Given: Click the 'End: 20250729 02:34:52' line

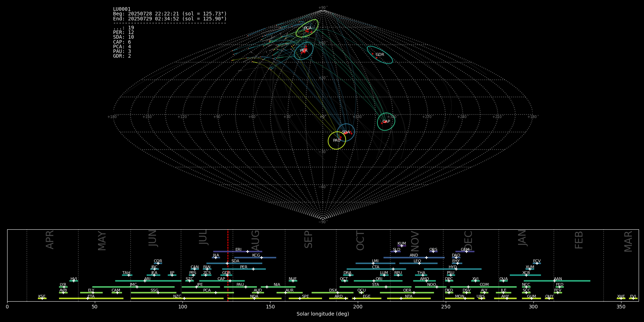Looking at the screenshot, I should click(x=170, y=19).
